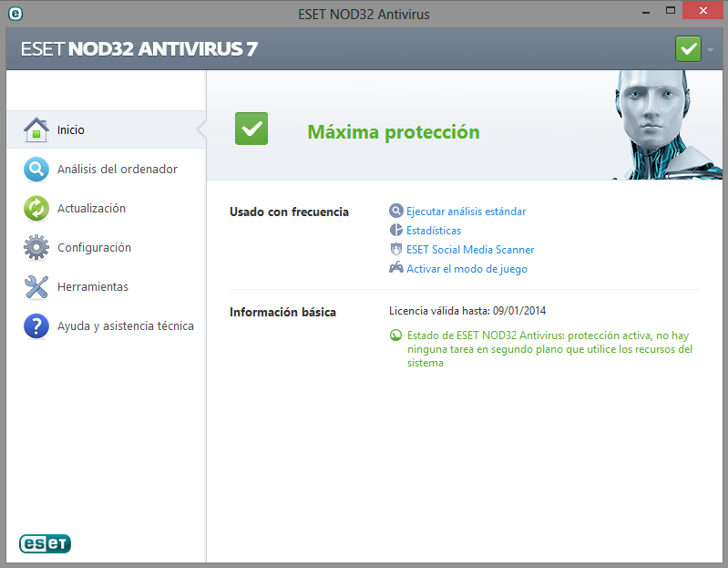Expand the dropdown arrow next to status checkmark
728x568 pixels.
tap(710, 49)
